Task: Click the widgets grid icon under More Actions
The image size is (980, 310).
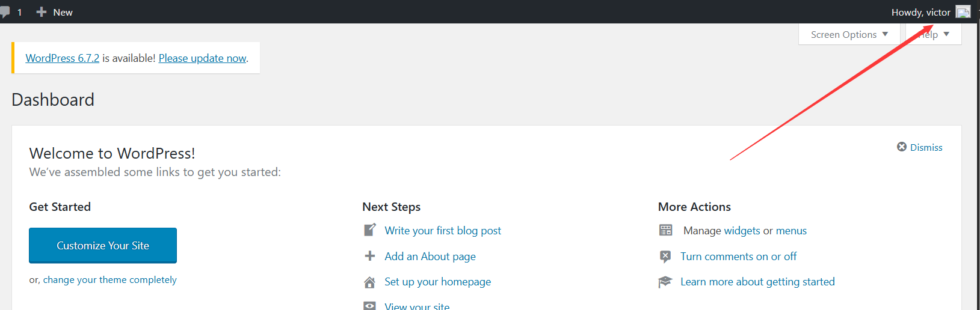Action: [x=665, y=230]
